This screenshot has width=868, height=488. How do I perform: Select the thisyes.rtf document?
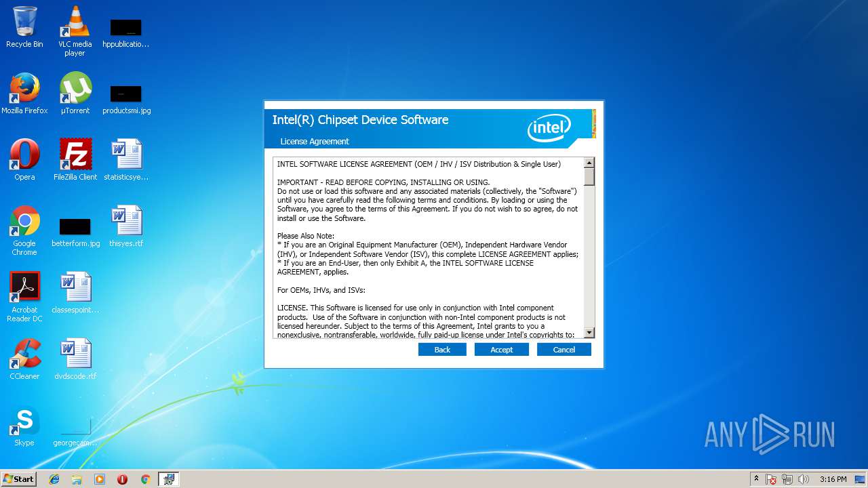coord(126,226)
